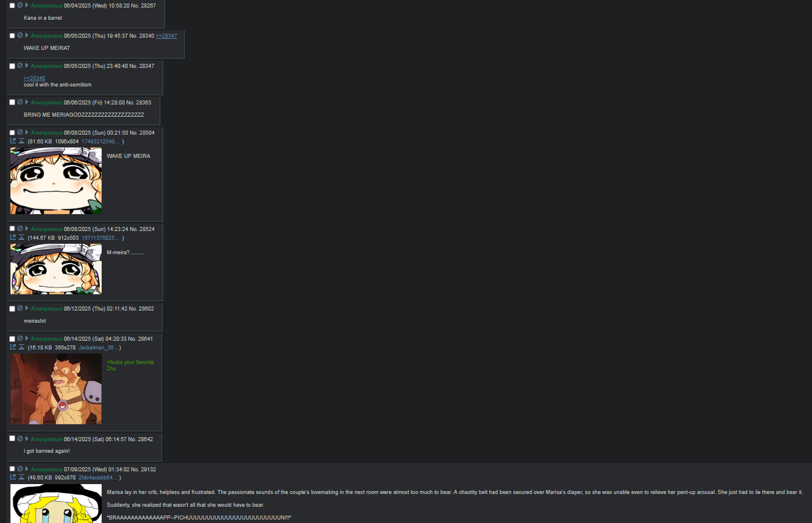
Task: Select the checkbox on post No. 28641
Action: pos(12,339)
